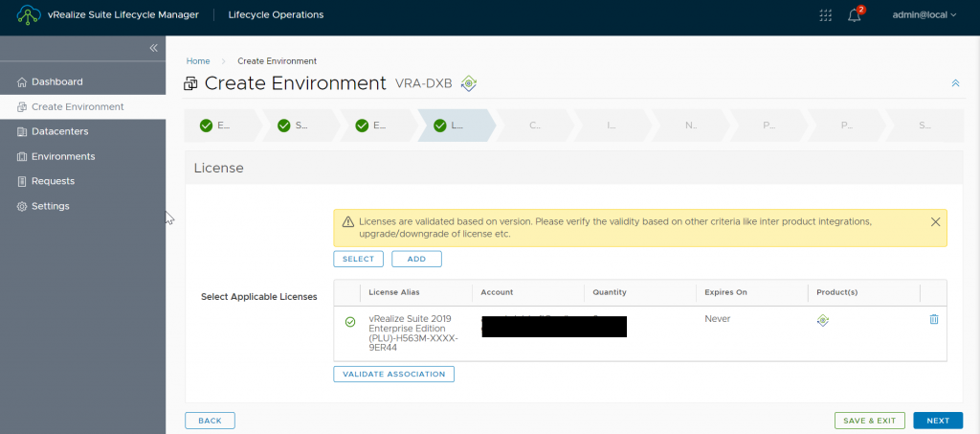Open the notifications bell
This screenshot has height=434, width=980.
click(855, 15)
